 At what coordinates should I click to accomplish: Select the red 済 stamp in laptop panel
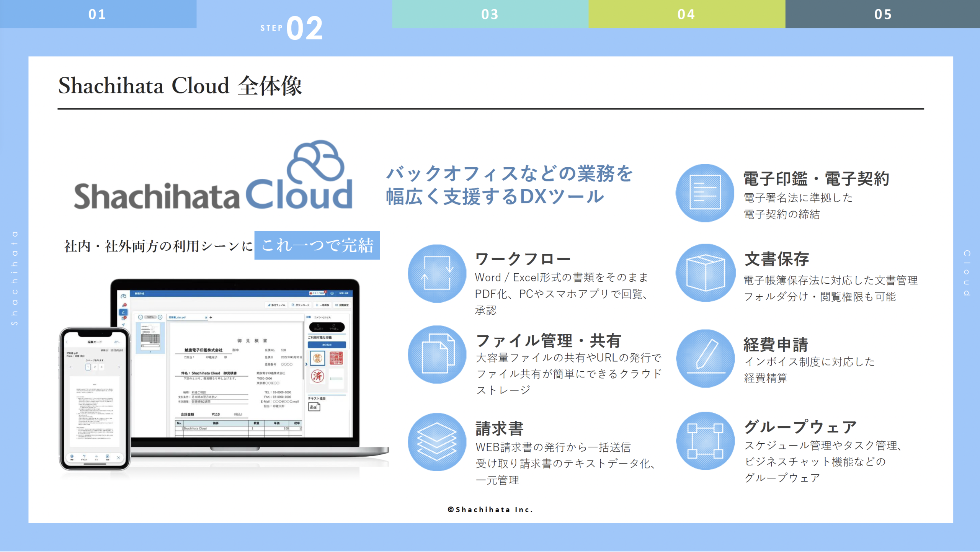(317, 376)
